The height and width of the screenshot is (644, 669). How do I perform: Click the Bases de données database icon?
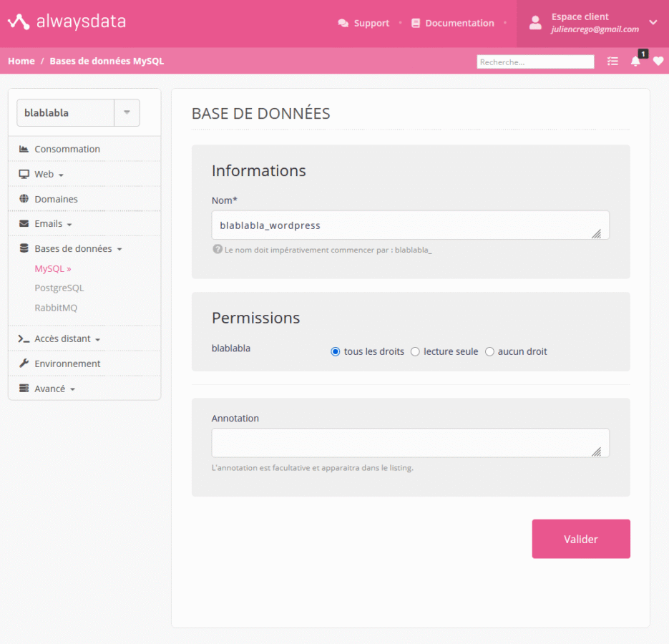tap(24, 248)
